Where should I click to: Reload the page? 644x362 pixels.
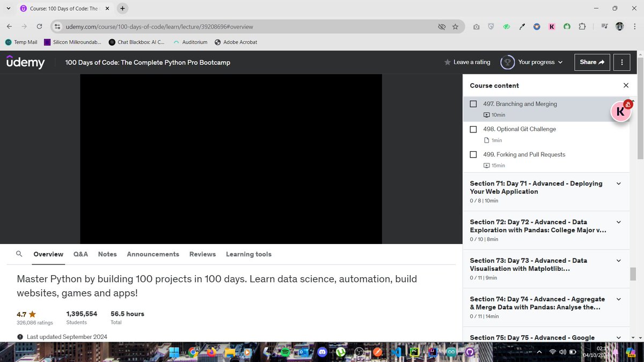point(39,26)
